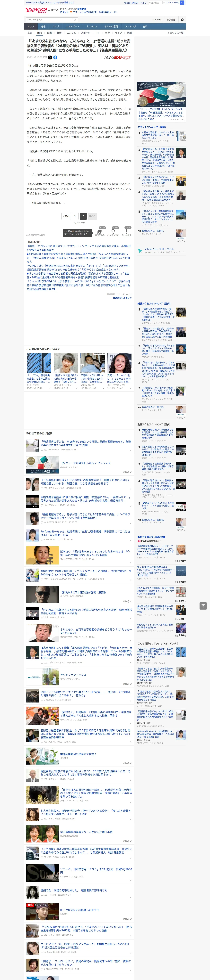Open the みんなの意見 tab
This screenshot has height=980, width=210.
click(111, 27)
